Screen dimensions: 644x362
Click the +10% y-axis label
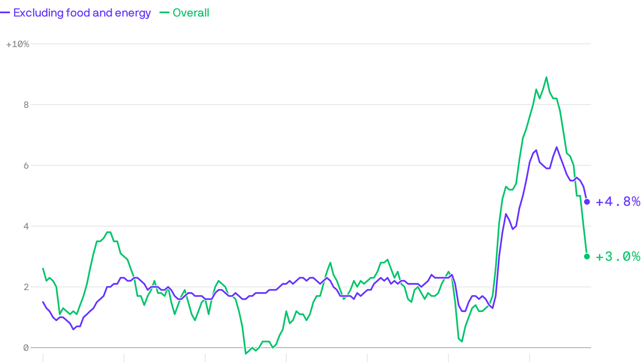[17, 44]
